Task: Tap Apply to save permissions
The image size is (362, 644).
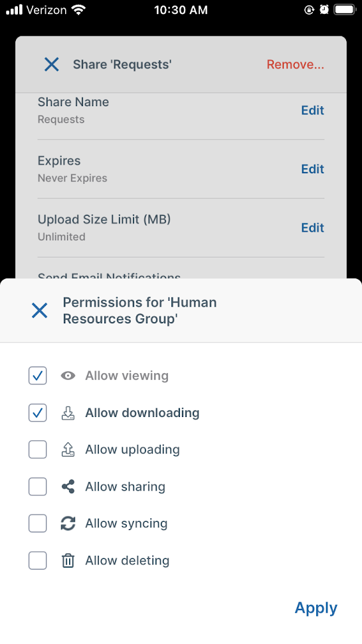Action: coord(316,608)
